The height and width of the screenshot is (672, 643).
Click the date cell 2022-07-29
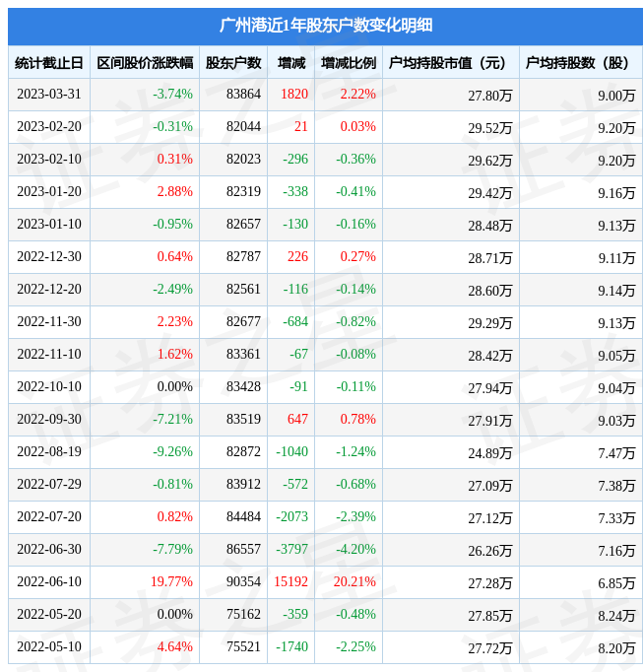[49, 484]
